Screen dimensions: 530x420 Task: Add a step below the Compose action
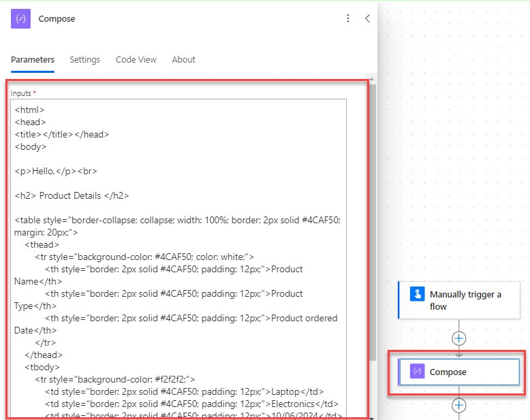coord(458,405)
